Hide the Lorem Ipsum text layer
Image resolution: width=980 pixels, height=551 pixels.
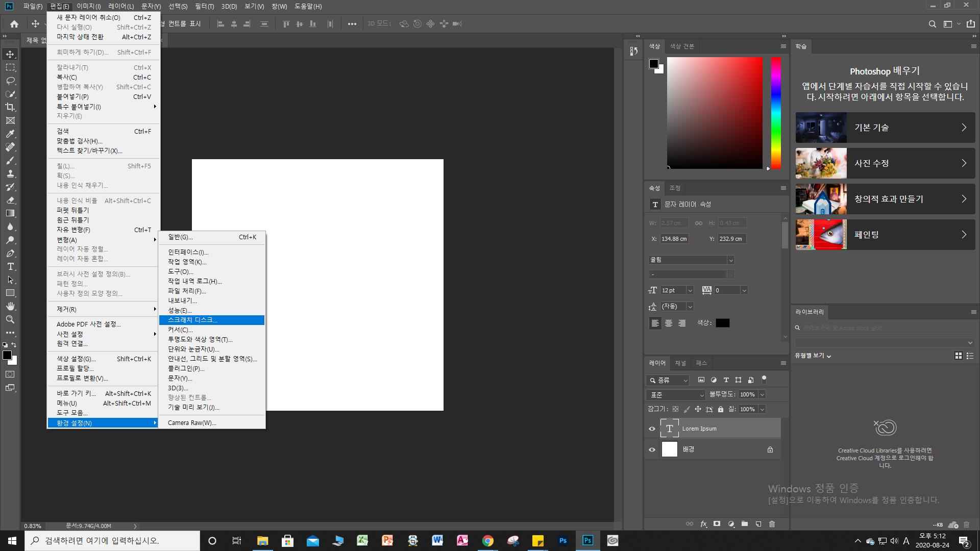coord(652,429)
